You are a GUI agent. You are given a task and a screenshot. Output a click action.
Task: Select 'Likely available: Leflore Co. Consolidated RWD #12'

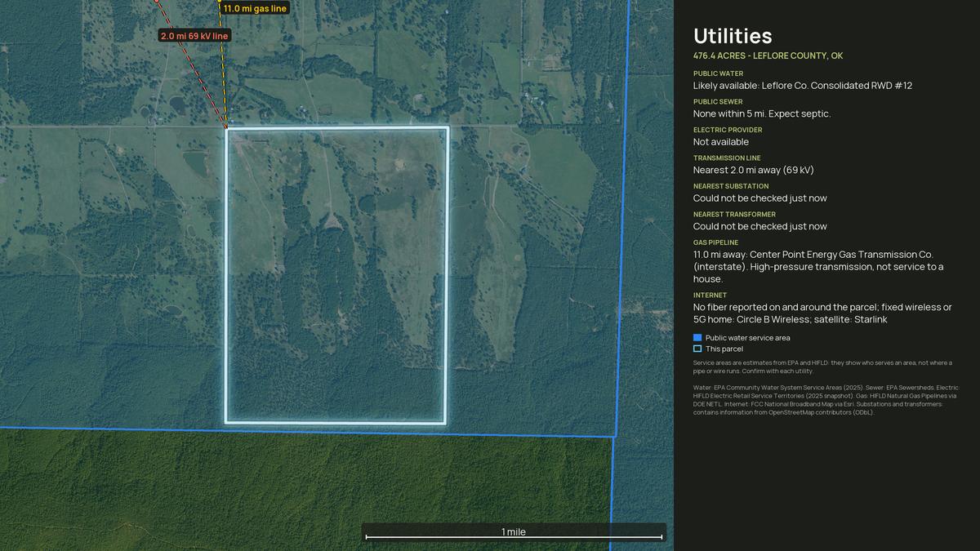click(803, 86)
